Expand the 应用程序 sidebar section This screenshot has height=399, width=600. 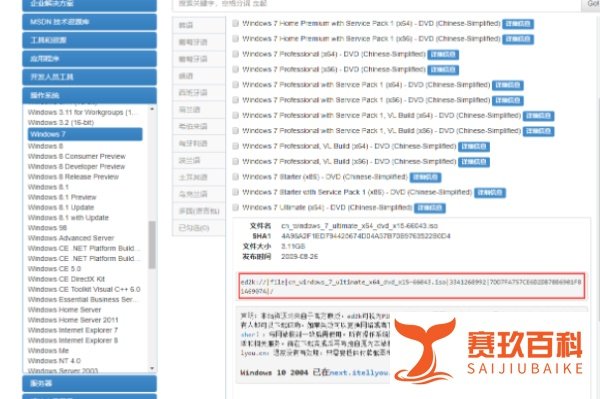(90, 59)
